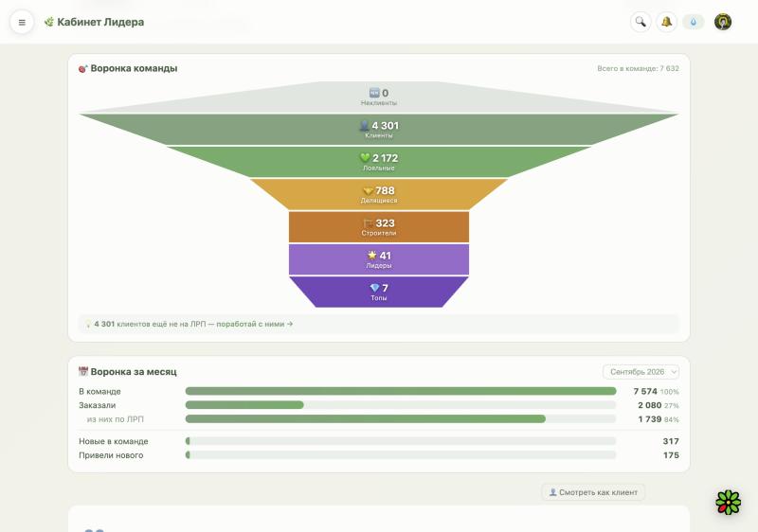The width and height of the screenshot is (758, 532).
Task: Select the Топы 7 funnel segment
Action: 379,292
